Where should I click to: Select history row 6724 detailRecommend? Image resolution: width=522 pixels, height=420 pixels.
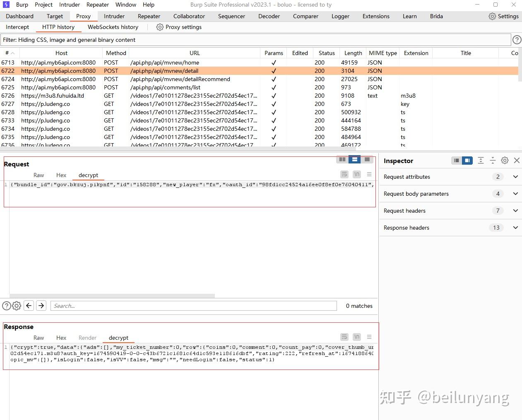[x=259, y=79]
